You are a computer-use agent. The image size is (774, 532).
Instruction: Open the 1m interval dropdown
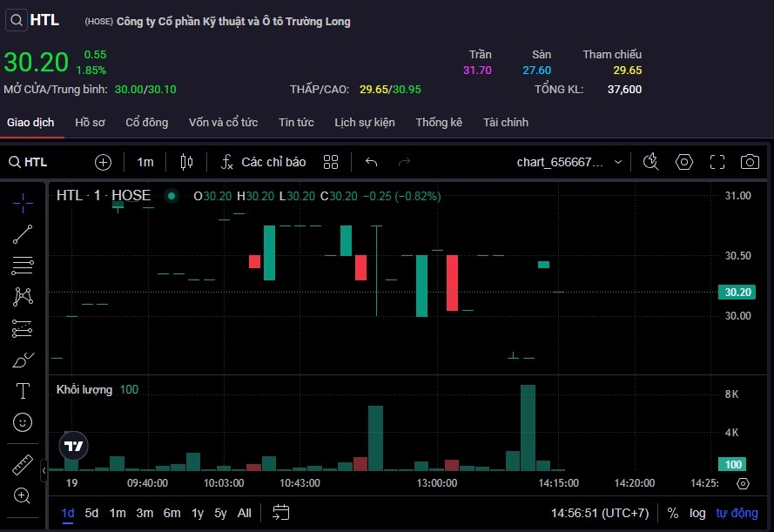click(145, 162)
